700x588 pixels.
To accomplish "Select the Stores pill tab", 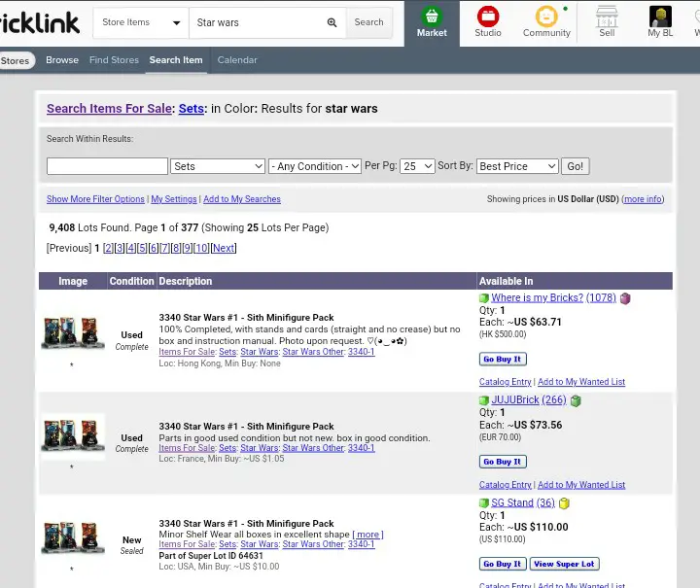I will point(15,60).
